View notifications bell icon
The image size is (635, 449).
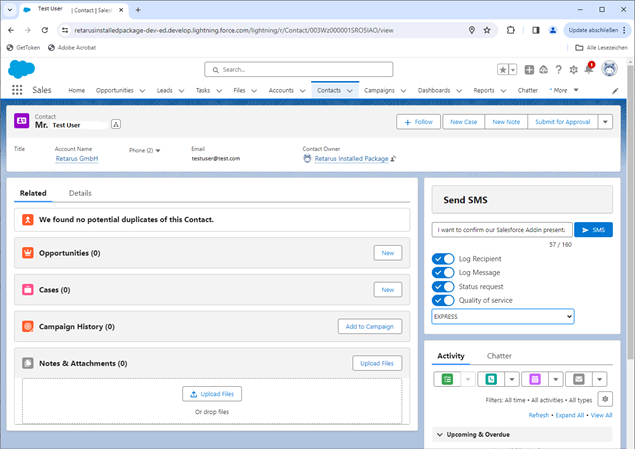pos(589,69)
